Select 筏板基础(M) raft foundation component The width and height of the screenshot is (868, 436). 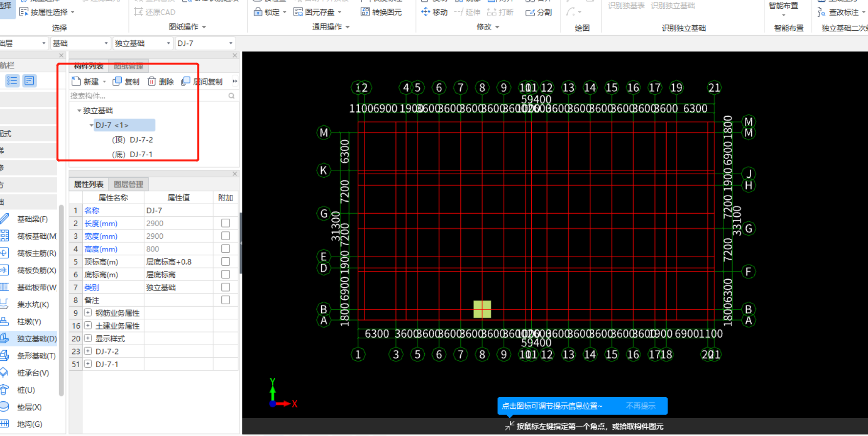pos(32,236)
